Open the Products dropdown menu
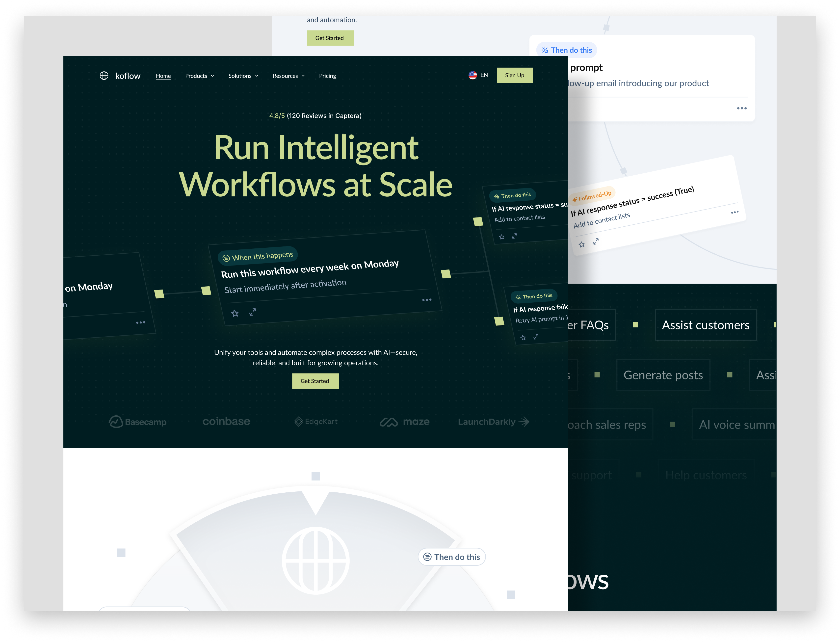Image resolution: width=840 pixels, height=642 pixels. pos(199,76)
